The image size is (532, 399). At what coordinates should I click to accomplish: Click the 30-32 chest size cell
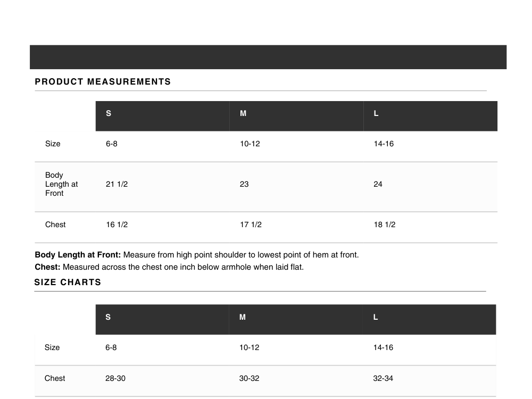point(250,378)
